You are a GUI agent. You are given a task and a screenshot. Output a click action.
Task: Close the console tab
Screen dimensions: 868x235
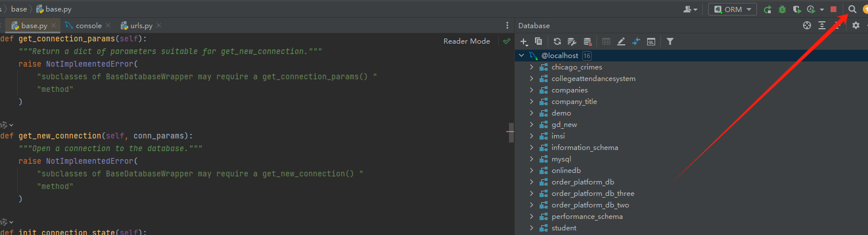point(107,25)
